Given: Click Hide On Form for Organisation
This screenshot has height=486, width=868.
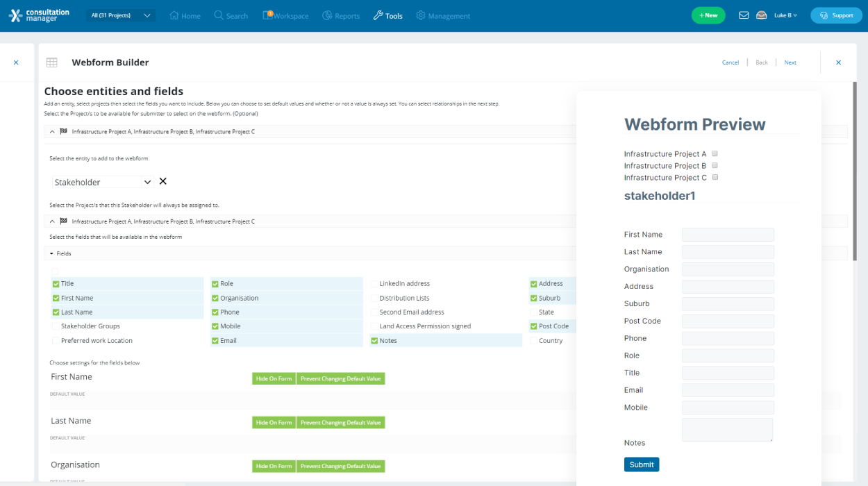Looking at the screenshot, I should pos(274,466).
